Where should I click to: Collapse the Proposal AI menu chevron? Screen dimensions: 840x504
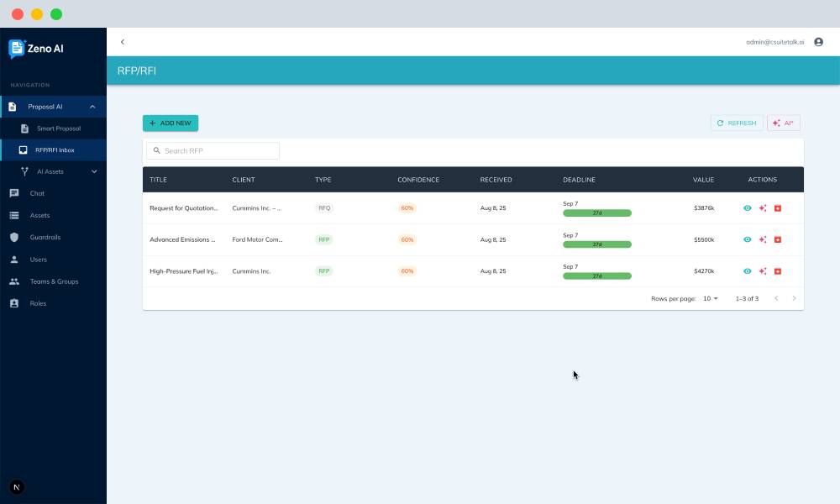click(x=92, y=107)
